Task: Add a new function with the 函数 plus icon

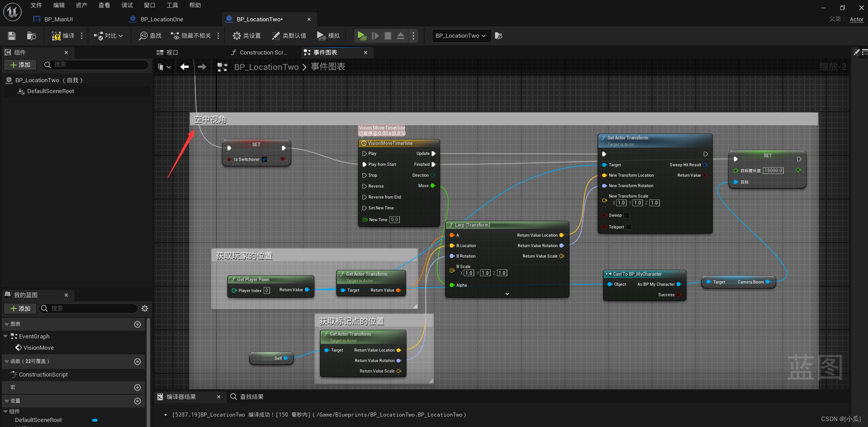Action: (x=137, y=362)
